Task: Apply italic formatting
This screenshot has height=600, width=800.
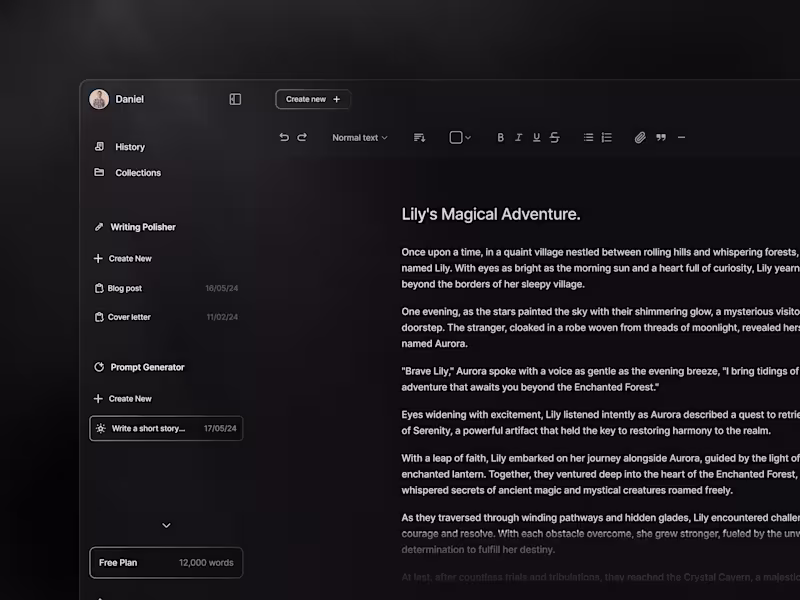Action: tap(519, 137)
